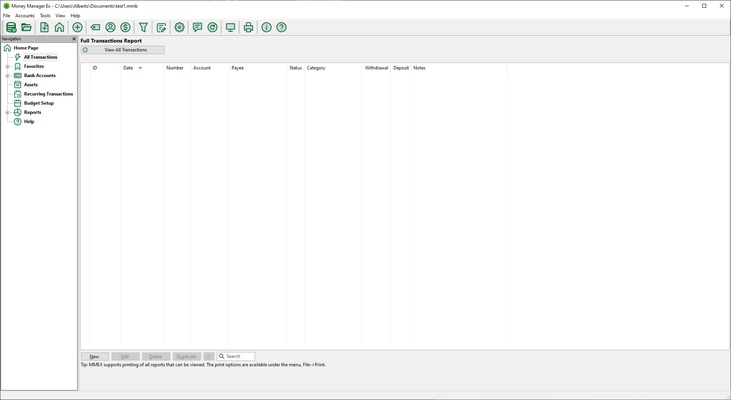Click the circular refresh rates icon

[213, 28]
